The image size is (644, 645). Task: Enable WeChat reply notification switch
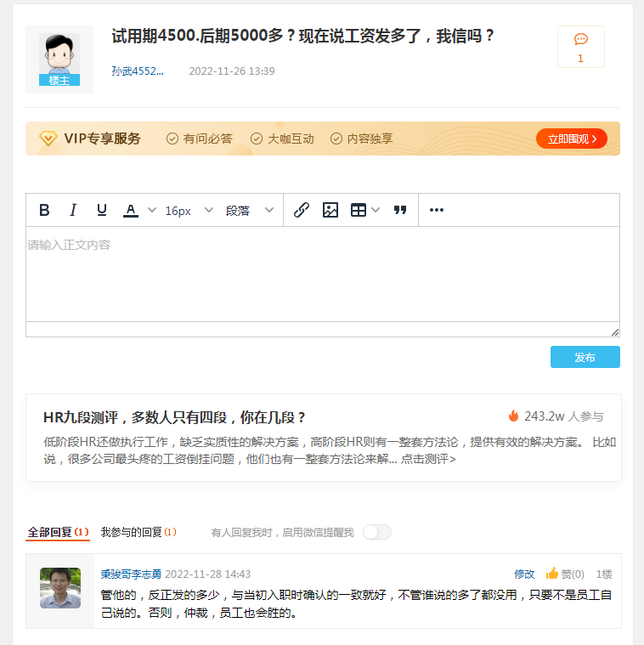(x=376, y=532)
